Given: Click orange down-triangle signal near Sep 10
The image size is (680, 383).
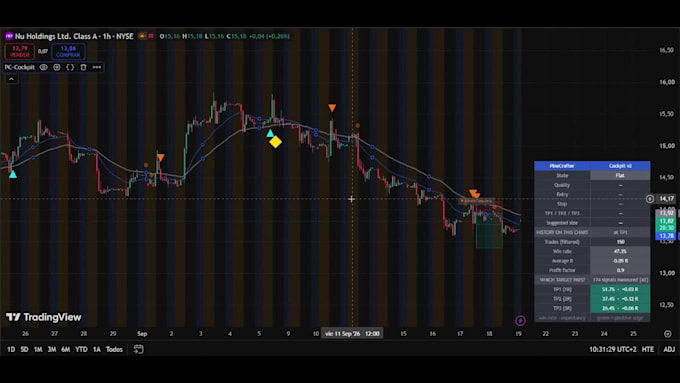Looking at the screenshot, I should [x=332, y=108].
